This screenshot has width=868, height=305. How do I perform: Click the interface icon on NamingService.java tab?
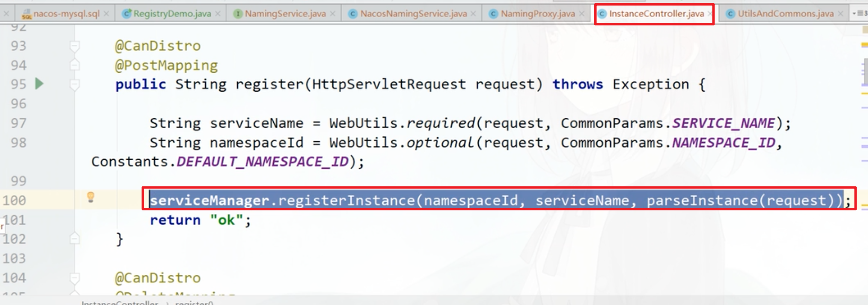[x=238, y=14]
